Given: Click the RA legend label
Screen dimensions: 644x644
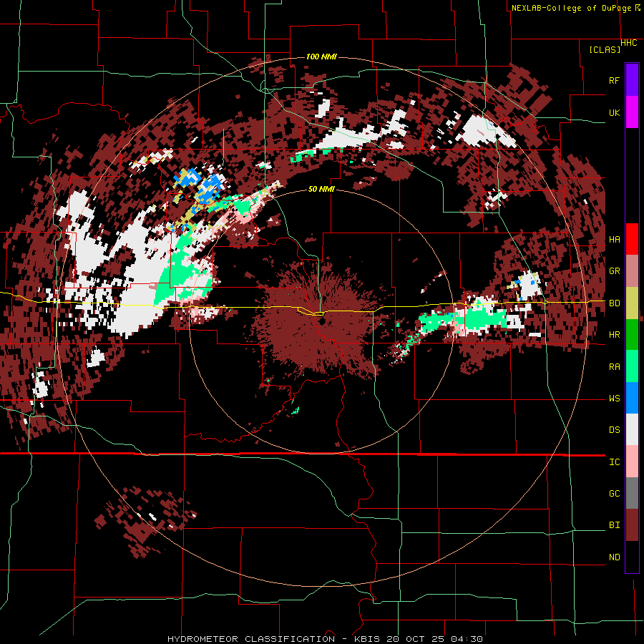Looking at the screenshot, I should [x=615, y=366].
